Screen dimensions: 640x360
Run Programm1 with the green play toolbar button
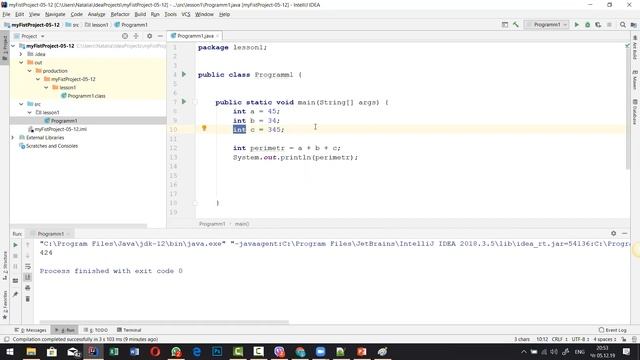click(x=577, y=24)
